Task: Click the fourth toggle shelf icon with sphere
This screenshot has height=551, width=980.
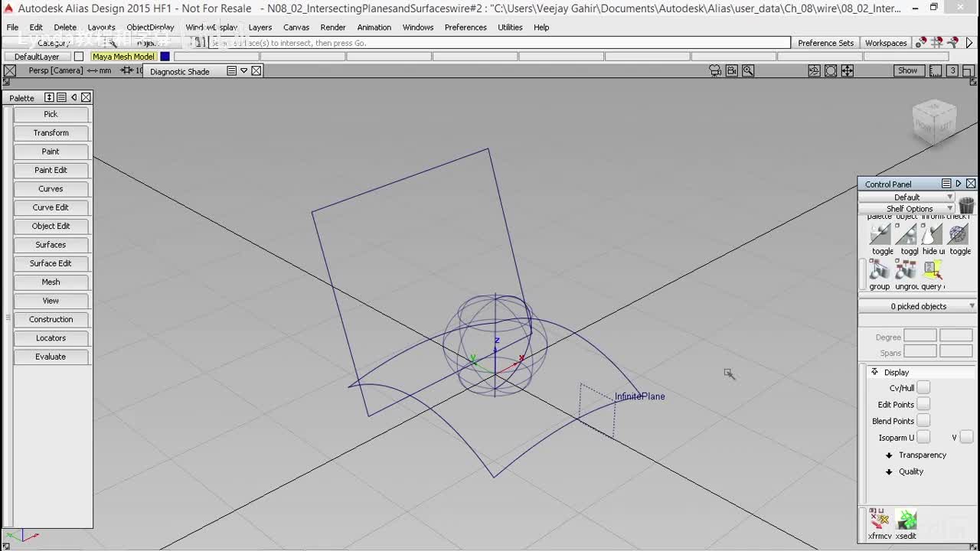Action: pos(959,234)
